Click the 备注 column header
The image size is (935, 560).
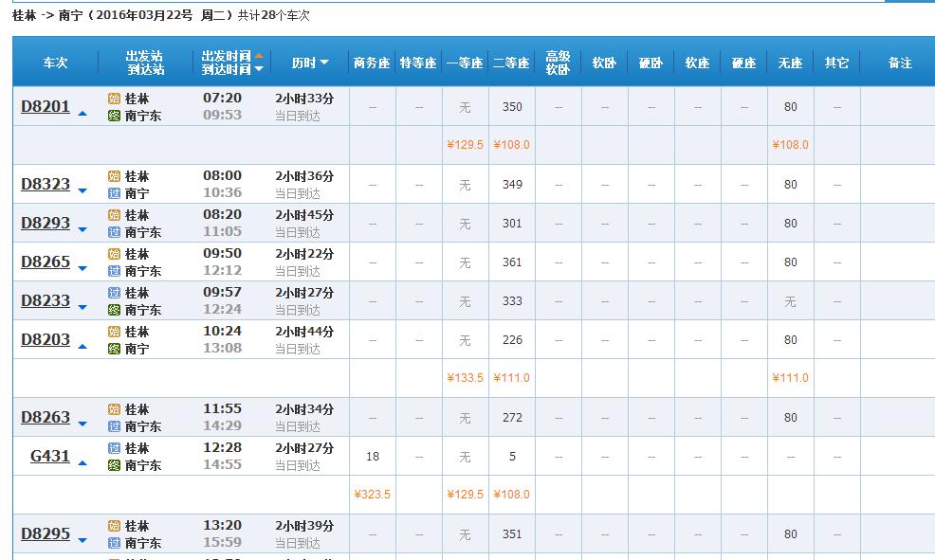tap(900, 63)
